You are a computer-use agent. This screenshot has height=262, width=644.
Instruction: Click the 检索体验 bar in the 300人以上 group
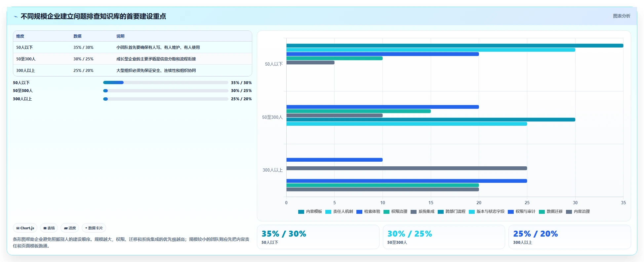334,160
